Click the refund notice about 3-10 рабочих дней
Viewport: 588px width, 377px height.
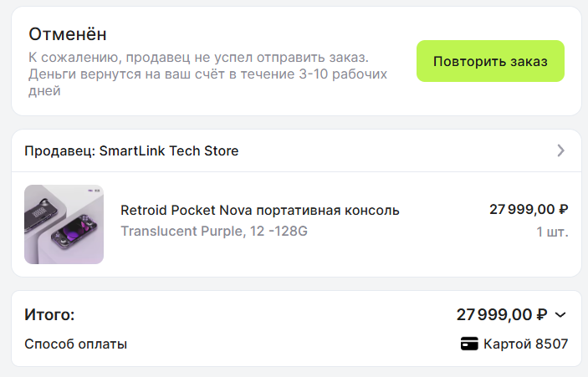tap(207, 82)
